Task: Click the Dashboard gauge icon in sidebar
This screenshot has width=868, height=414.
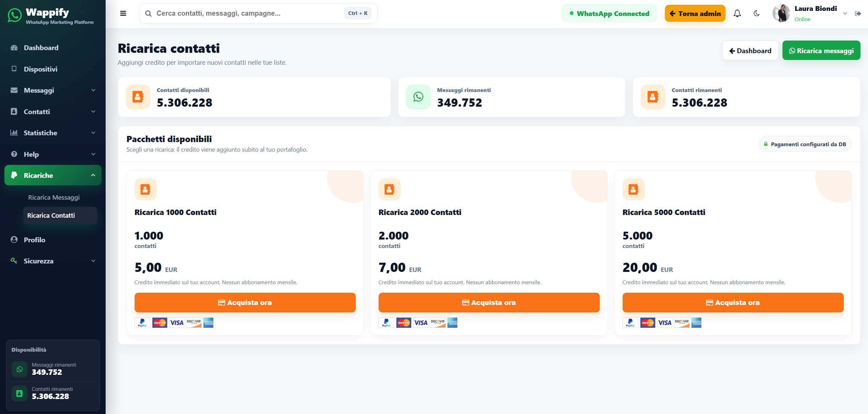Action: [14, 48]
